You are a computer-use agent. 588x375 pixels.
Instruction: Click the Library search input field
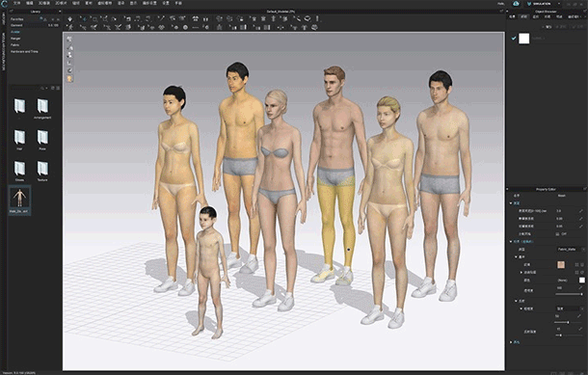click(24, 88)
